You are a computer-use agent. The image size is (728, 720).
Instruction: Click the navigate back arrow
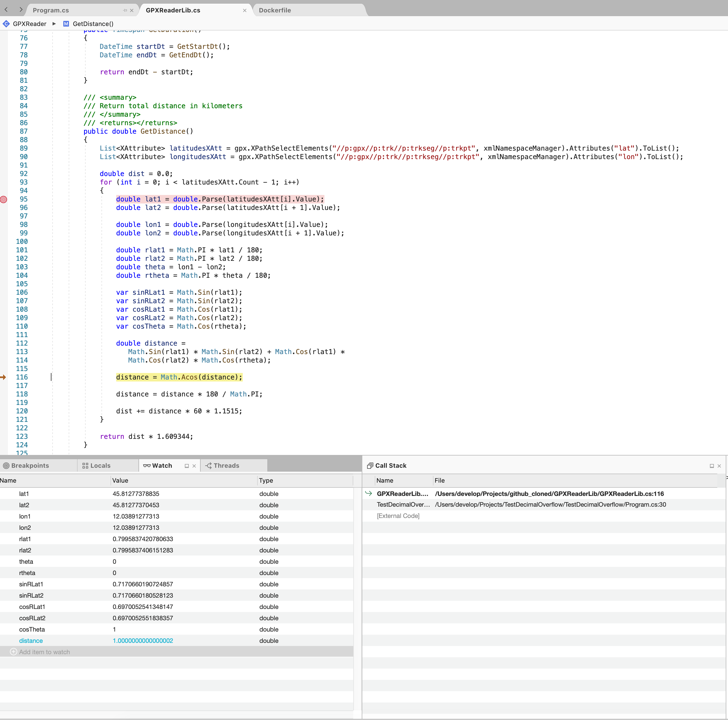[6, 10]
